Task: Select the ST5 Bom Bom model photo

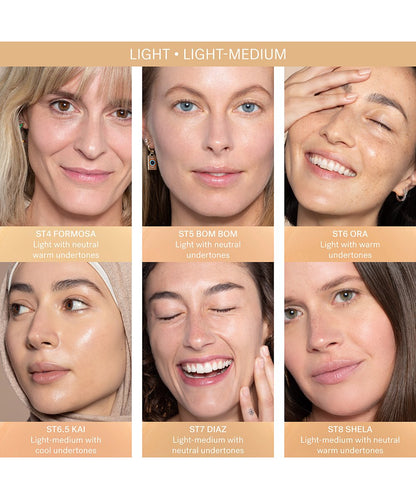Action: click(208, 146)
